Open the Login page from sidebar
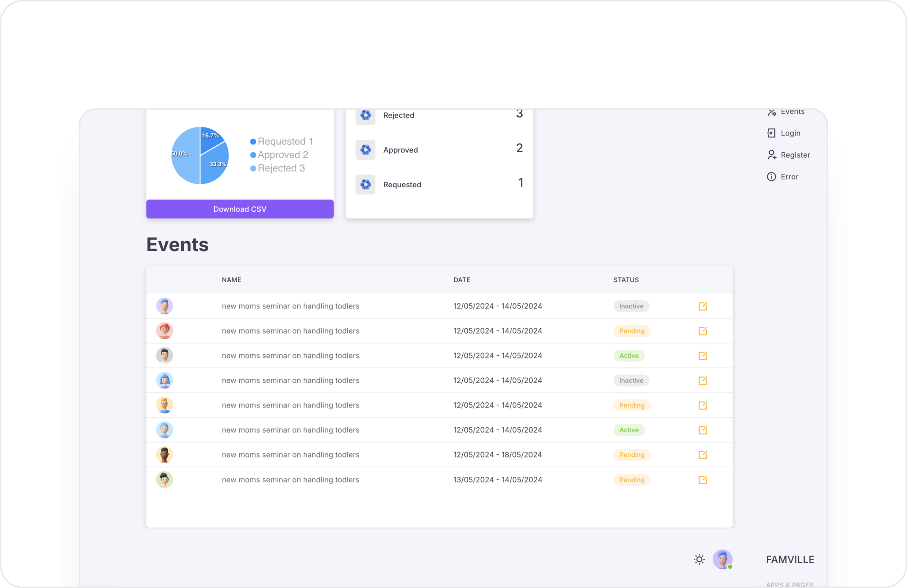 coord(790,133)
